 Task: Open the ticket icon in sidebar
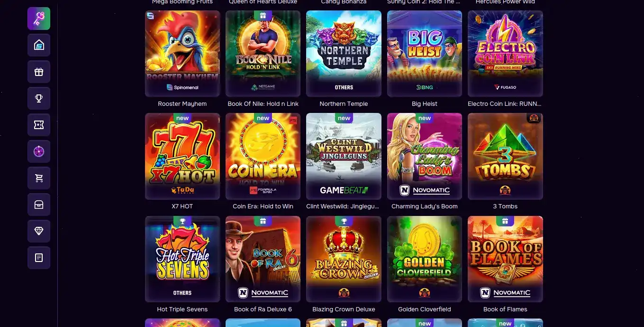pos(39,125)
